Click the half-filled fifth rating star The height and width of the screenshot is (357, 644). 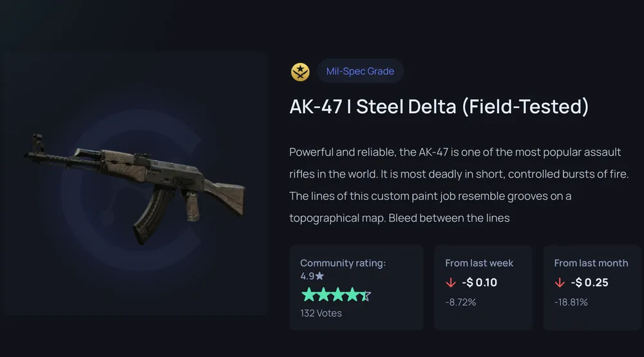[x=366, y=295]
